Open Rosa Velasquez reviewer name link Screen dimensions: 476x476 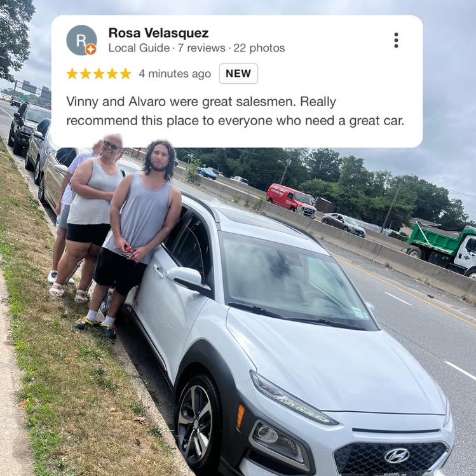click(x=158, y=33)
